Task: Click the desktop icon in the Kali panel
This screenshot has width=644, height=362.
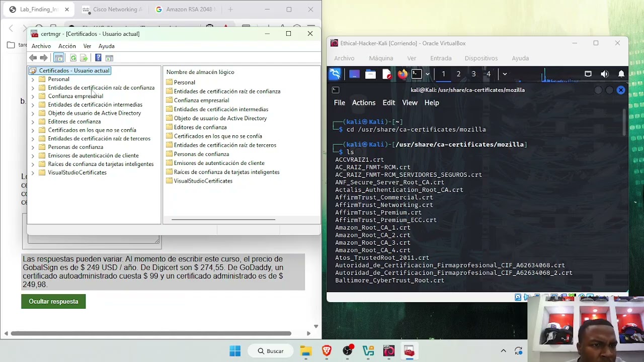Action: [354, 74]
